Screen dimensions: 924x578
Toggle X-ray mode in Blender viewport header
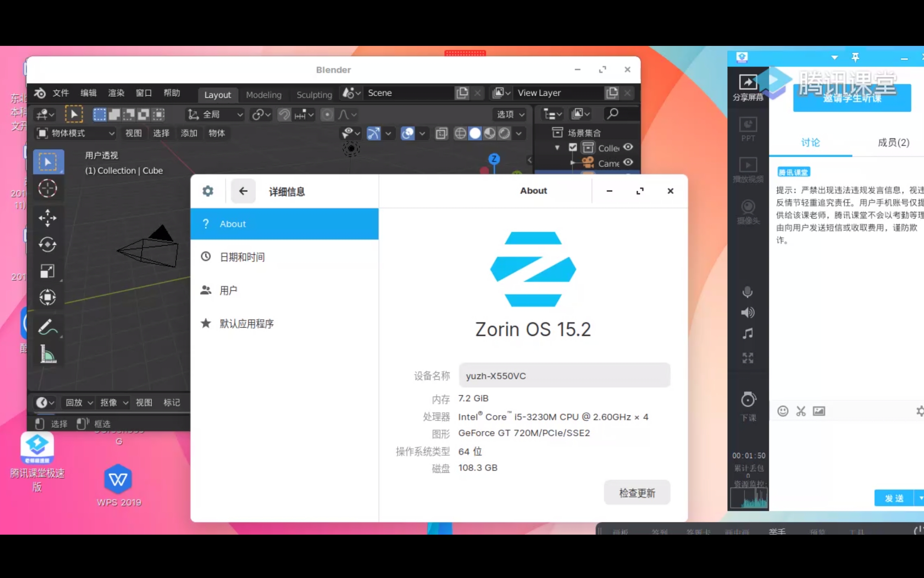point(441,133)
